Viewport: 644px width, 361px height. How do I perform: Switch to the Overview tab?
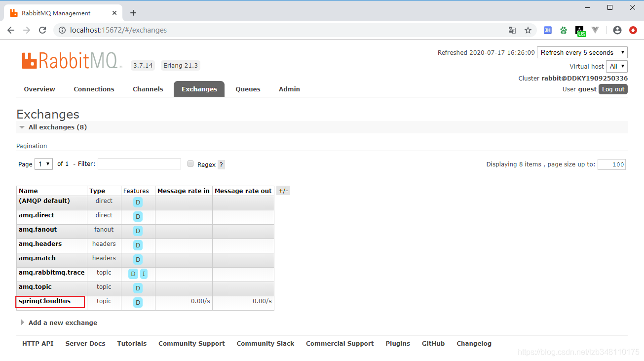click(39, 89)
